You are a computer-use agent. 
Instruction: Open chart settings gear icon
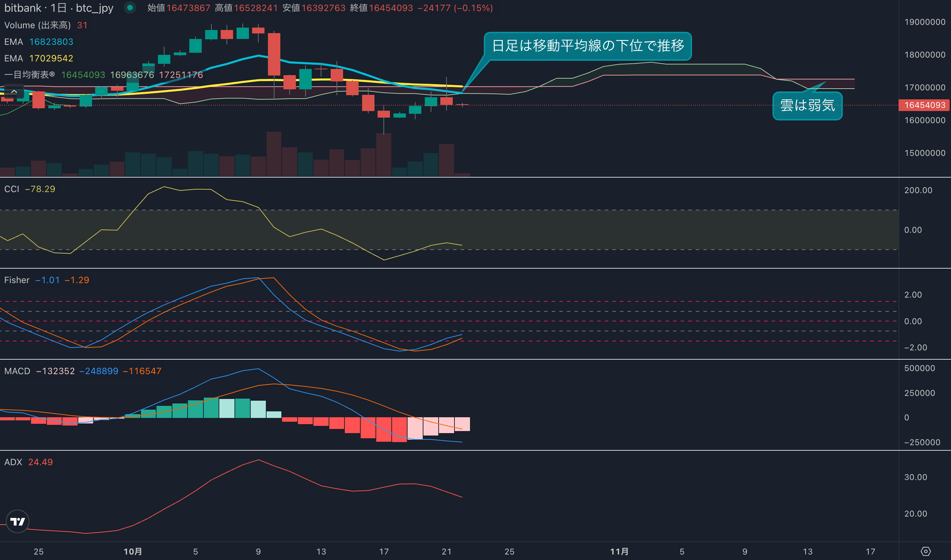click(925, 551)
